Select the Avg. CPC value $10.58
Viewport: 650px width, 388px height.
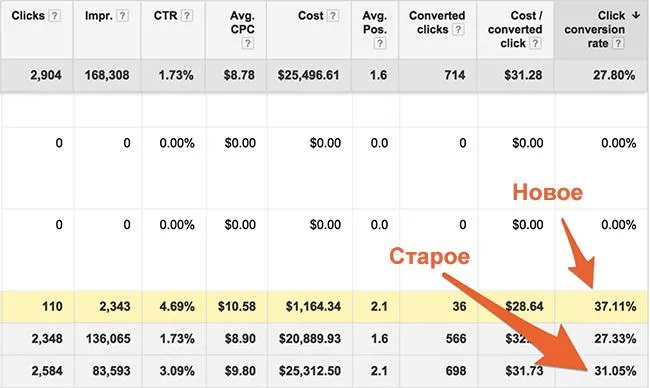[x=237, y=306]
